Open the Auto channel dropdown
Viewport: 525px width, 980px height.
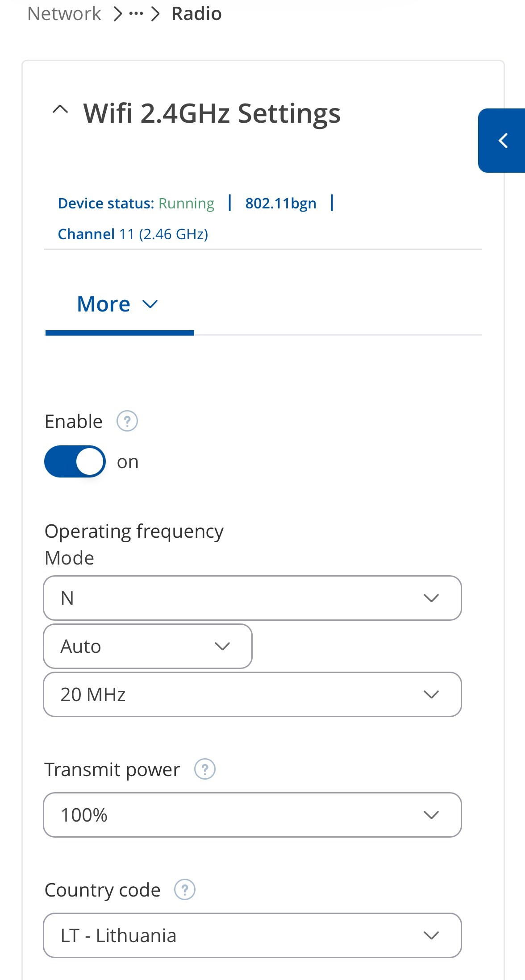(x=147, y=646)
